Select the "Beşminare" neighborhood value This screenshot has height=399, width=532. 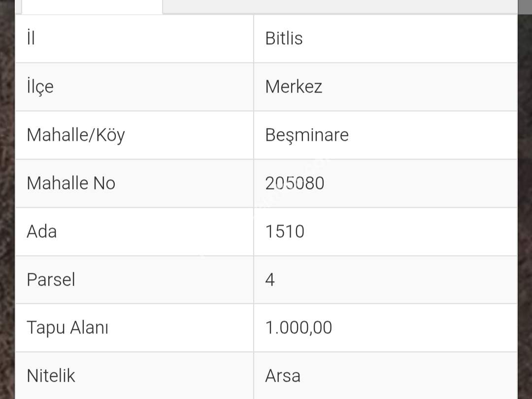306,135
